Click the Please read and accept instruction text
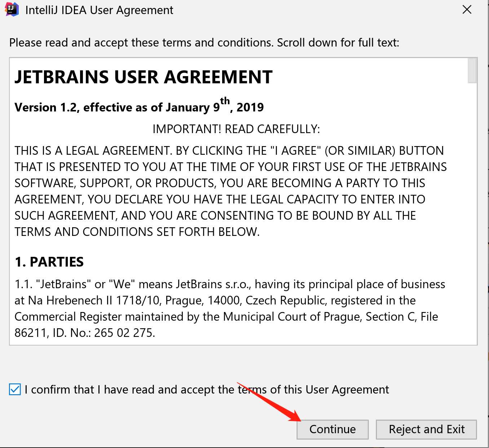Screen dimensions: 489x448 tap(204, 43)
